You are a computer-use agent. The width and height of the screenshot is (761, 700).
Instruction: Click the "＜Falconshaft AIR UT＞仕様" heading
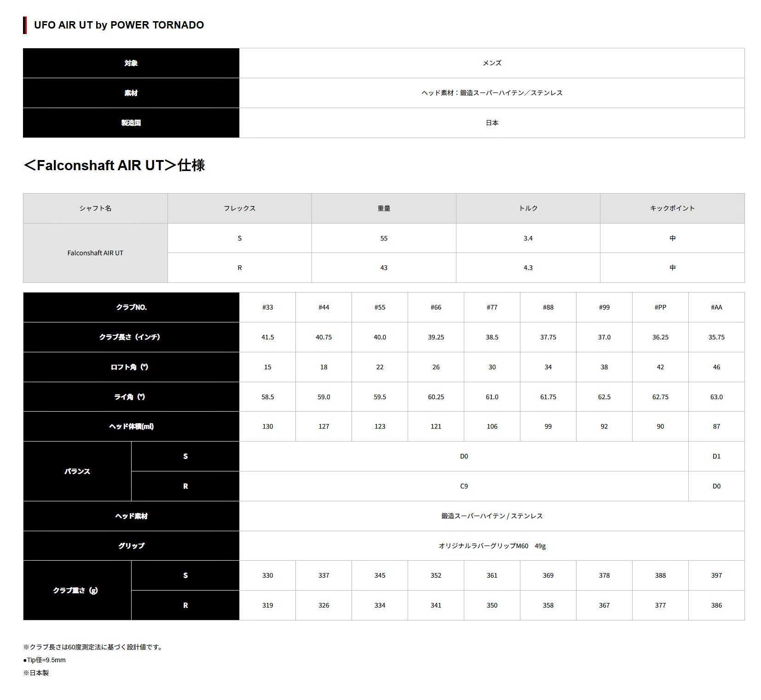(114, 165)
